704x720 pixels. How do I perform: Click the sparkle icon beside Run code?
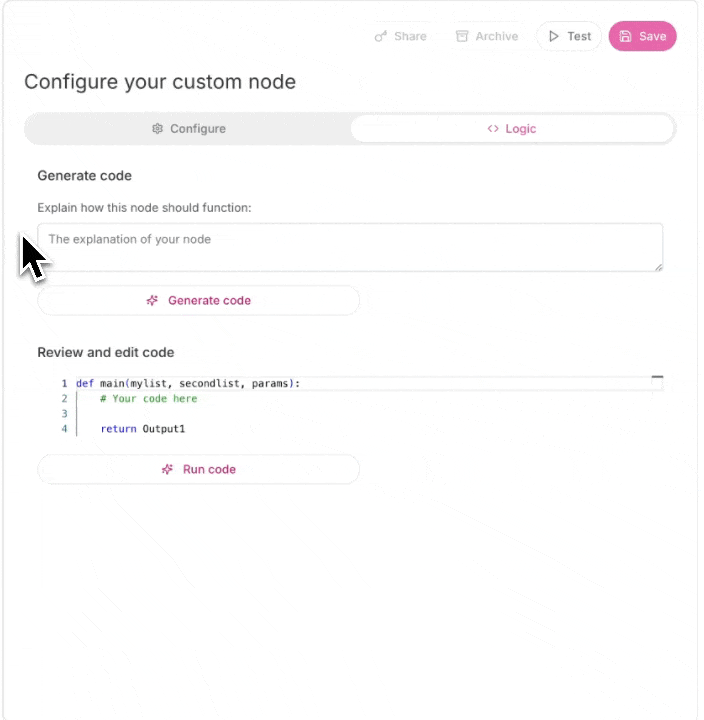pos(168,469)
